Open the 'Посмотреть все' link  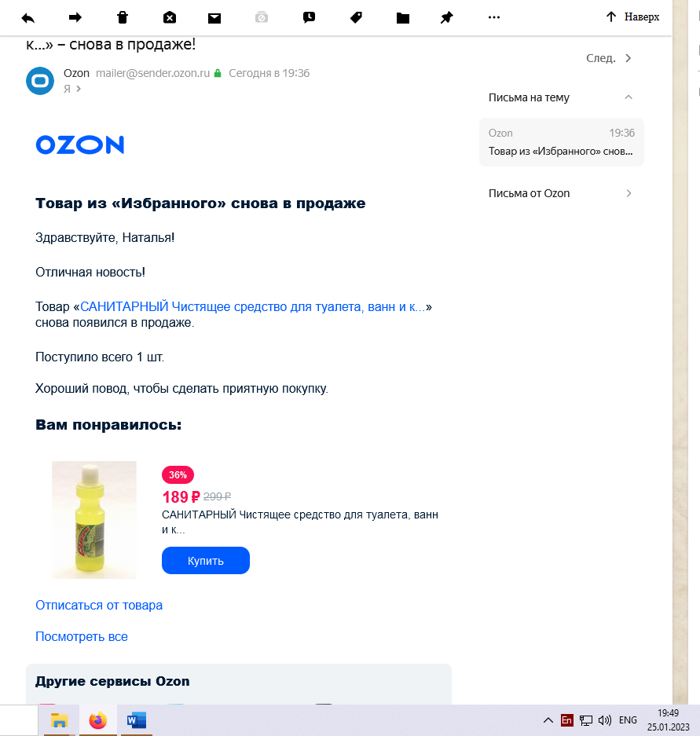click(x=82, y=636)
